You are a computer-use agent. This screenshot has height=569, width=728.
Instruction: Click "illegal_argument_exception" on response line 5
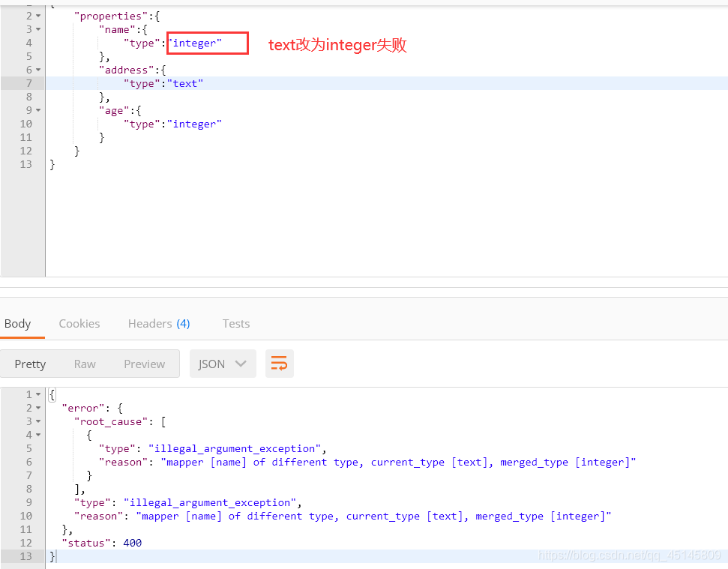235,448
